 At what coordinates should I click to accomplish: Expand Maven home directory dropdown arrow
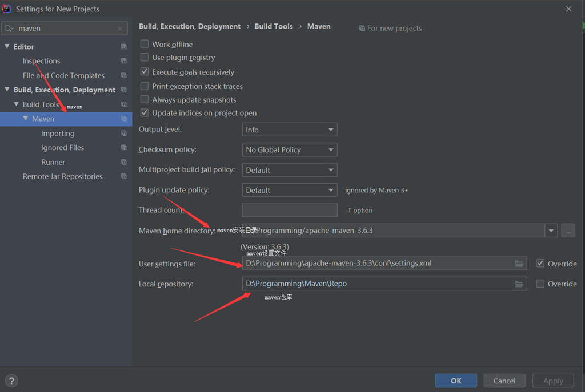(551, 231)
